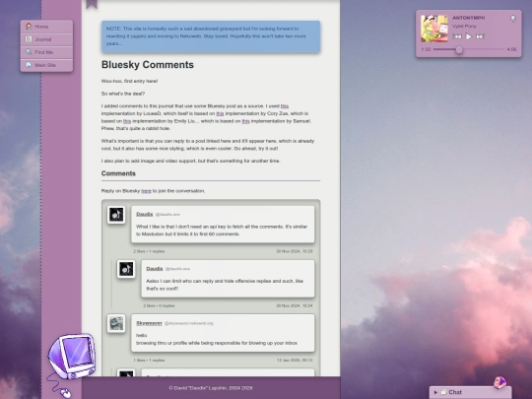Screen dimensions: 532x399
Task: Click Daudix avatar on the limit-replies reply
Action: pyautogui.click(x=126, y=269)
